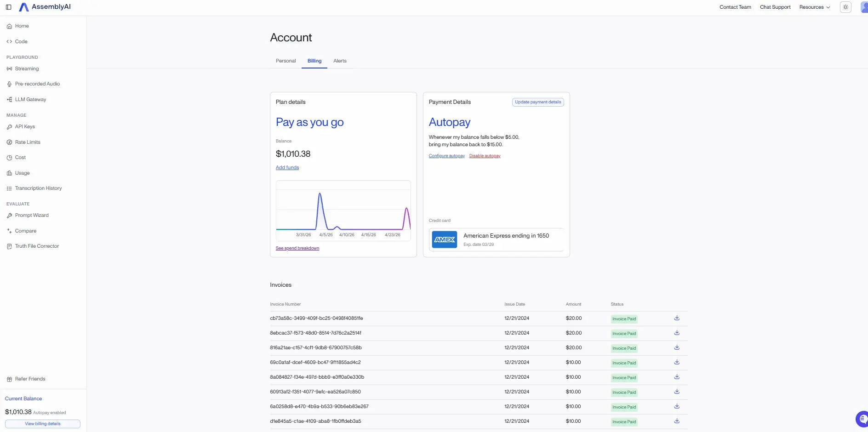Switch to the Personal tab

point(286,61)
